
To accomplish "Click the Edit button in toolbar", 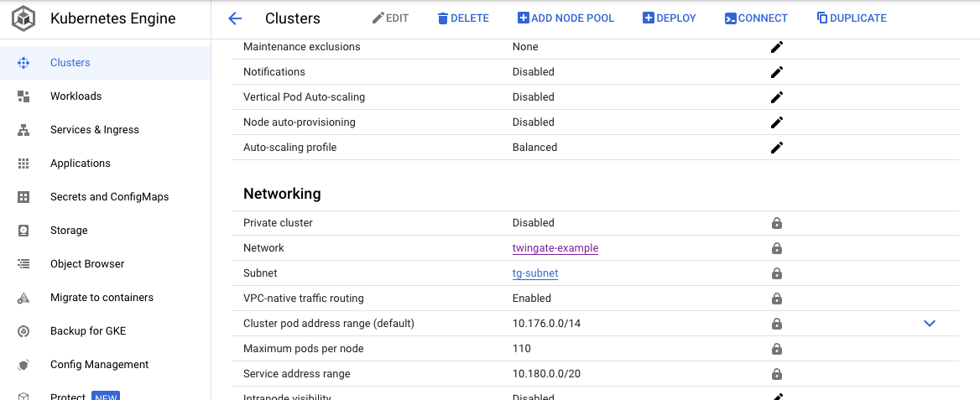I will pyautogui.click(x=391, y=18).
